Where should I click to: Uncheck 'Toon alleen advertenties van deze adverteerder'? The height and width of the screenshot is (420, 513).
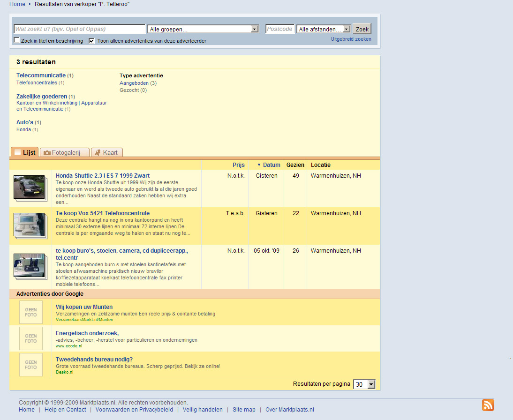pos(92,41)
